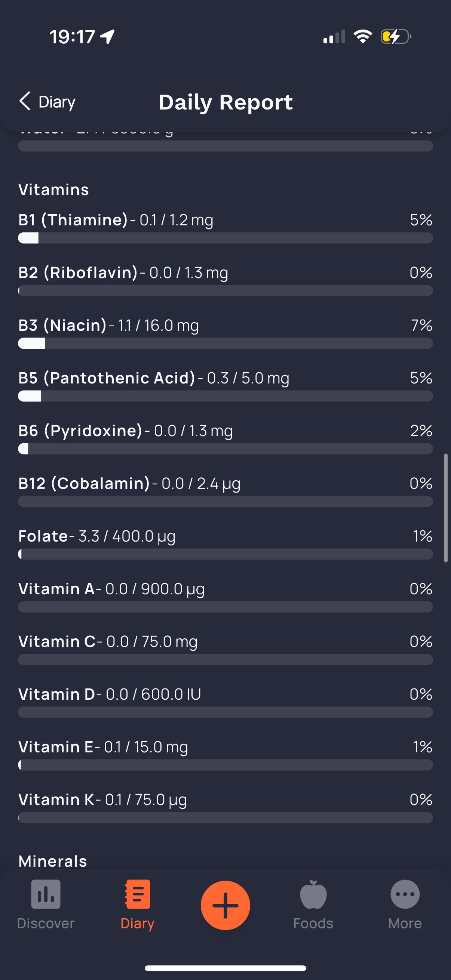
Task: Tap the battery charging status icon
Action: click(395, 37)
